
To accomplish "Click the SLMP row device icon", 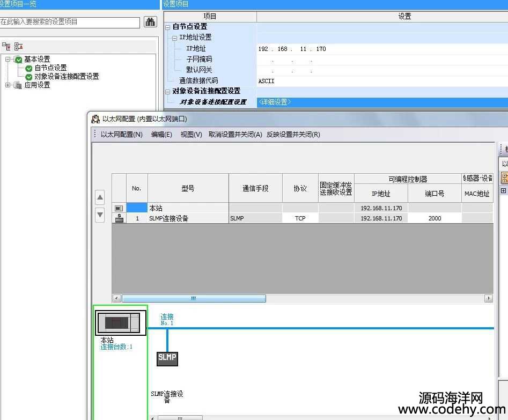I will pyautogui.click(x=119, y=218).
